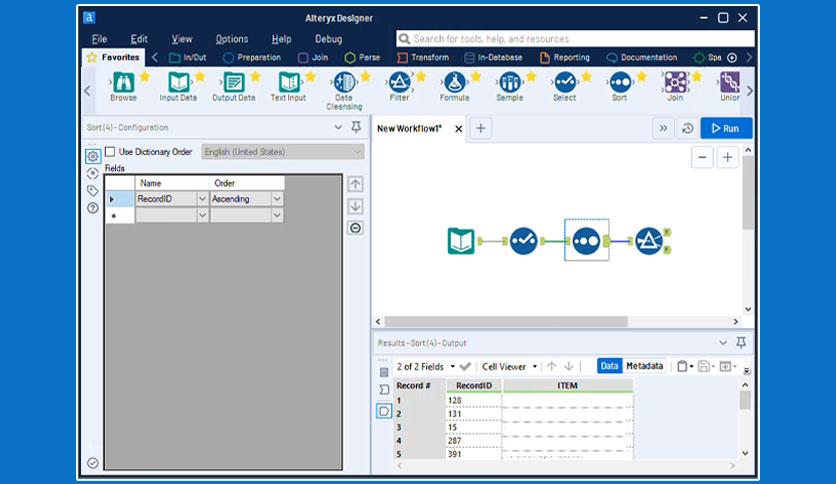Open the empty row Order dropdown
836x484 pixels.
[x=277, y=215]
